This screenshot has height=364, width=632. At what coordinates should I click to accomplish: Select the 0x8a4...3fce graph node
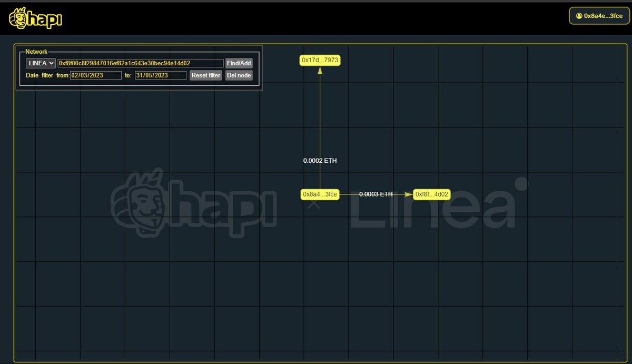coord(320,194)
